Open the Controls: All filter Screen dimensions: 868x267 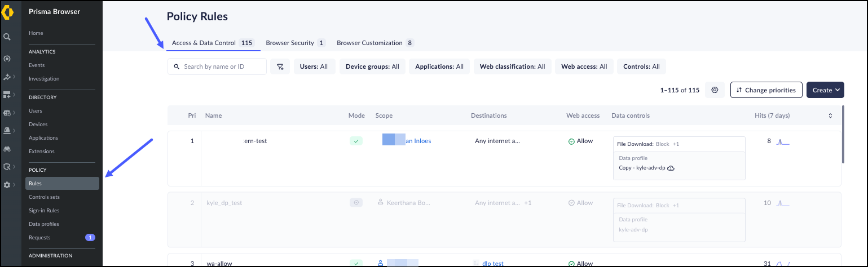(641, 66)
